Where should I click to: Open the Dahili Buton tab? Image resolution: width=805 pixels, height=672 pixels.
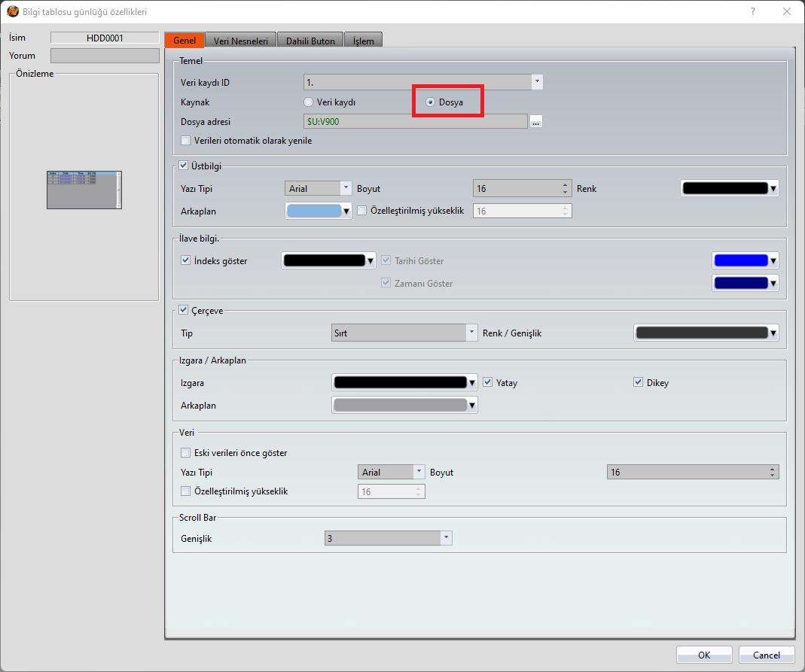click(311, 41)
